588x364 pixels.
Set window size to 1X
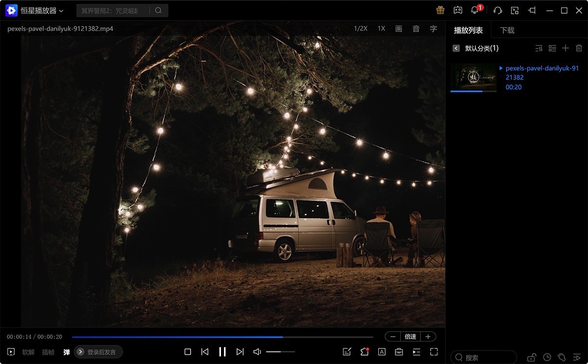(381, 29)
